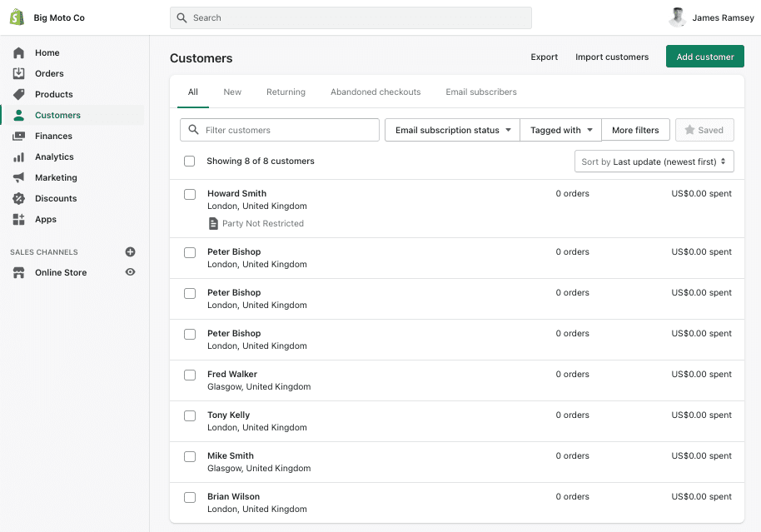Select Fred Walker's checkbox
The width and height of the screenshot is (761, 532).
pos(190,375)
